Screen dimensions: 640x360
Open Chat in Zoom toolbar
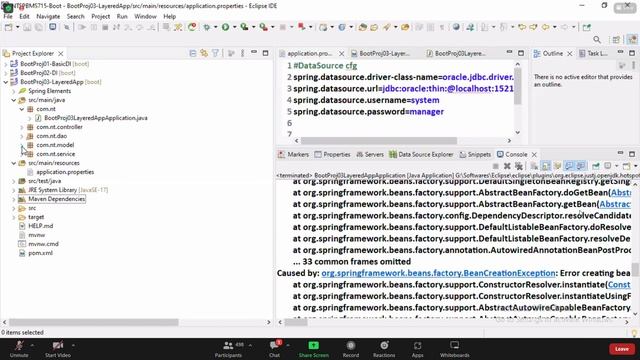tap(275, 349)
